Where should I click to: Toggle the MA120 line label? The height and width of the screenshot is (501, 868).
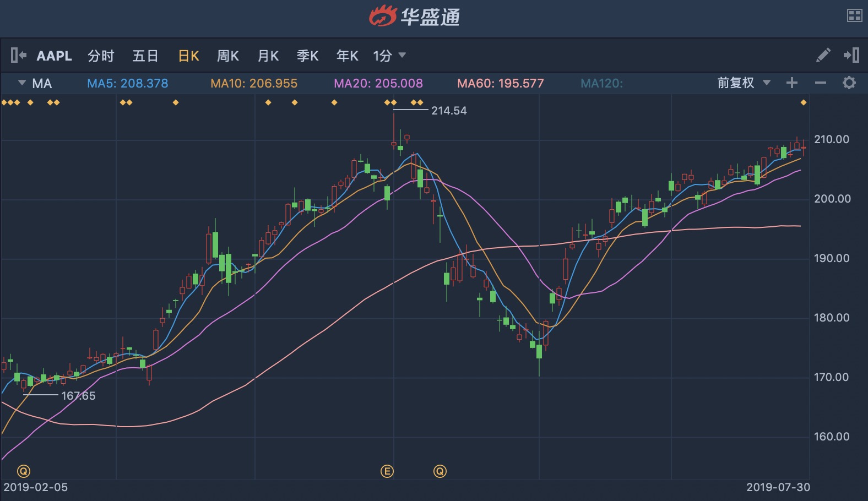[x=601, y=84]
